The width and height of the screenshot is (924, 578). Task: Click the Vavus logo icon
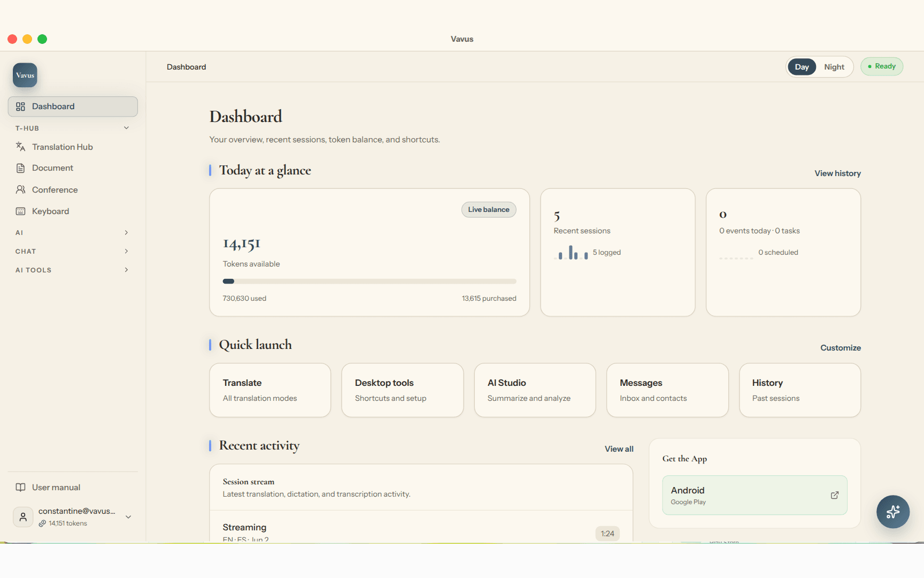point(25,75)
